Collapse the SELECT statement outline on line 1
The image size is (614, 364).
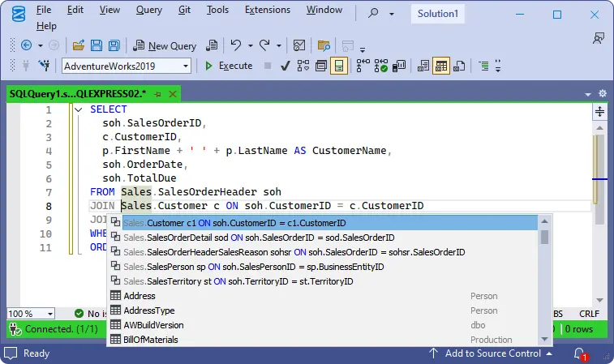pos(79,109)
